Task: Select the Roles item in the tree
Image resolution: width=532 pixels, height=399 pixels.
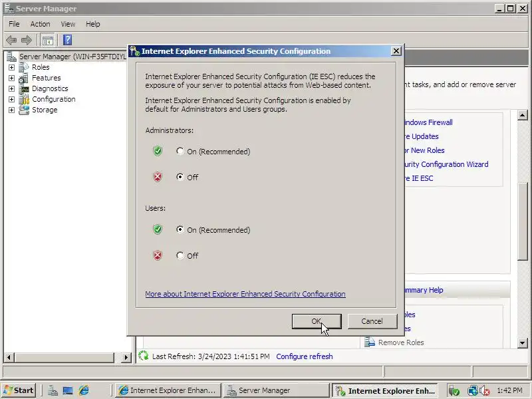Action: [x=41, y=67]
